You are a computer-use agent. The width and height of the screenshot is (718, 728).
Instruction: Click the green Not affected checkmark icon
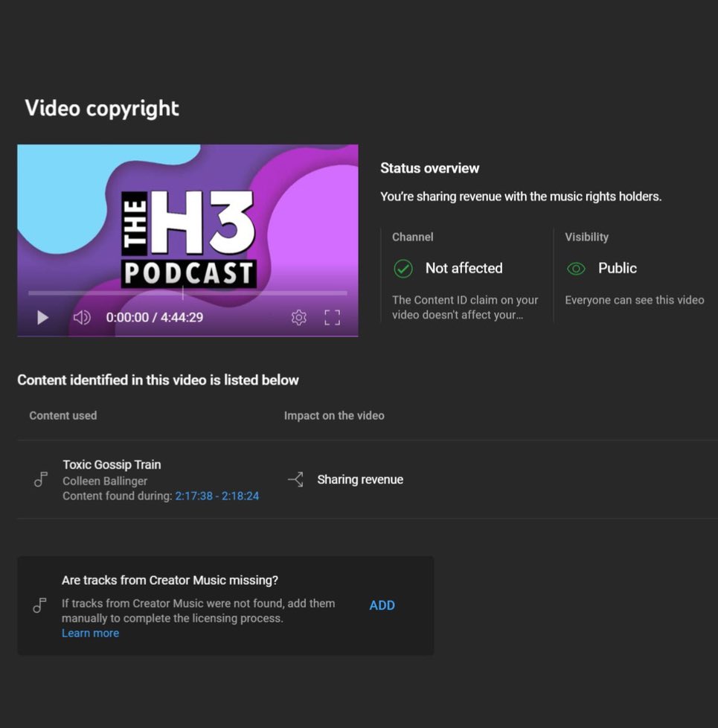(403, 269)
